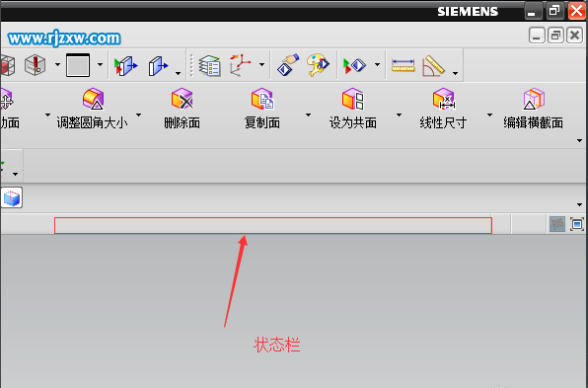Click the 调整圆角大小 (Resize Blend) tool
The height and width of the screenshot is (388, 588).
click(x=93, y=109)
